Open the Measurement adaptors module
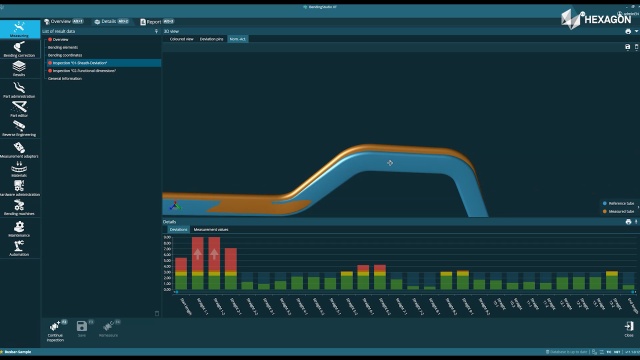640x360 pixels. [x=19, y=150]
